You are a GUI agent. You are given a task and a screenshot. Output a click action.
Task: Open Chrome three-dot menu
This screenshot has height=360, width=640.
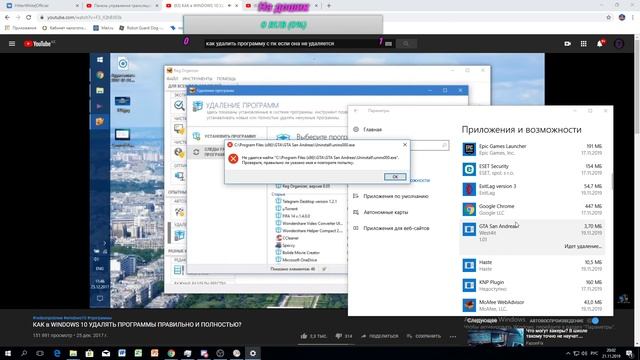click(x=633, y=18)
